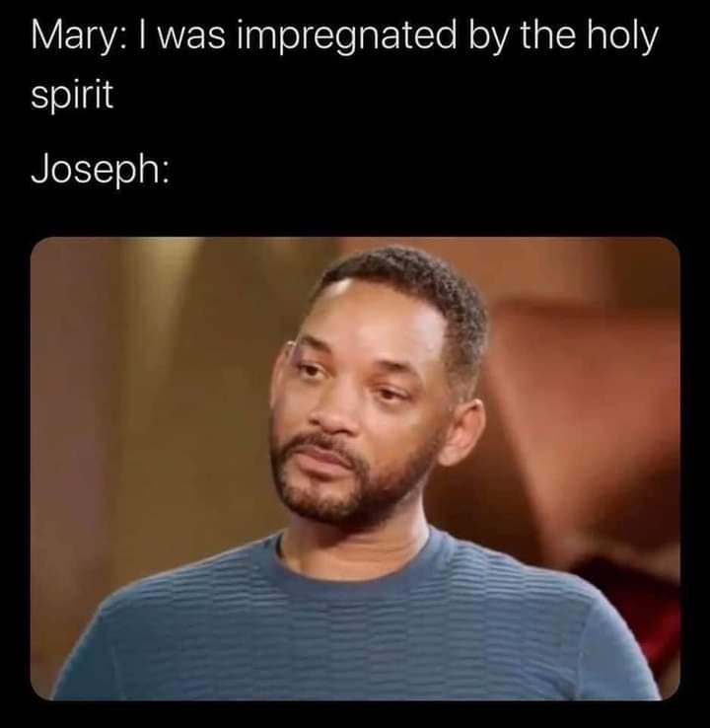Image resolution: width=710 pixels, height=728 pixels.
Task: Click the "Joseph:" text label
Action: click(101, 170)
